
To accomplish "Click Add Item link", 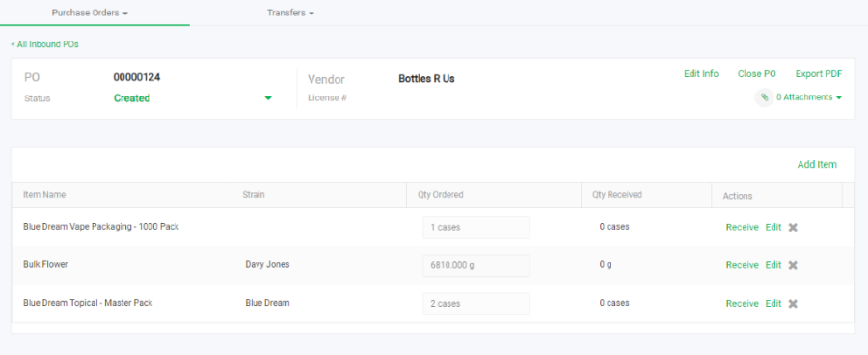I will pos(817,165).
